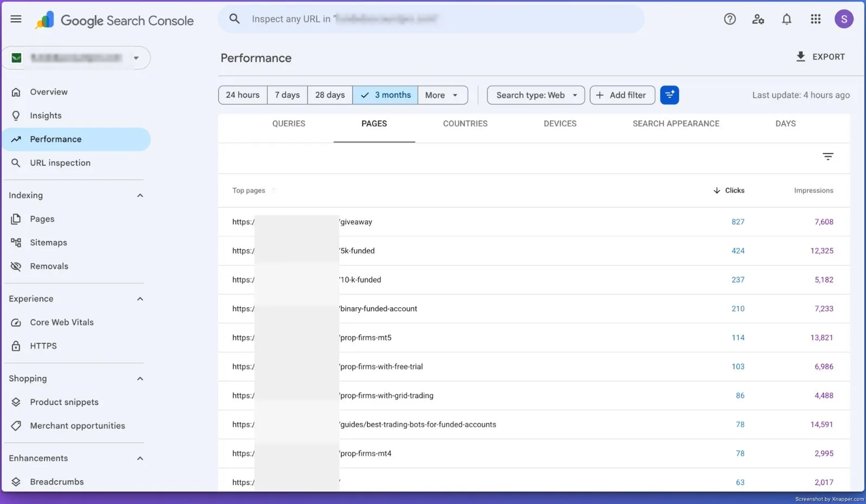Select the 24 hours range

(x=242, y=95)
